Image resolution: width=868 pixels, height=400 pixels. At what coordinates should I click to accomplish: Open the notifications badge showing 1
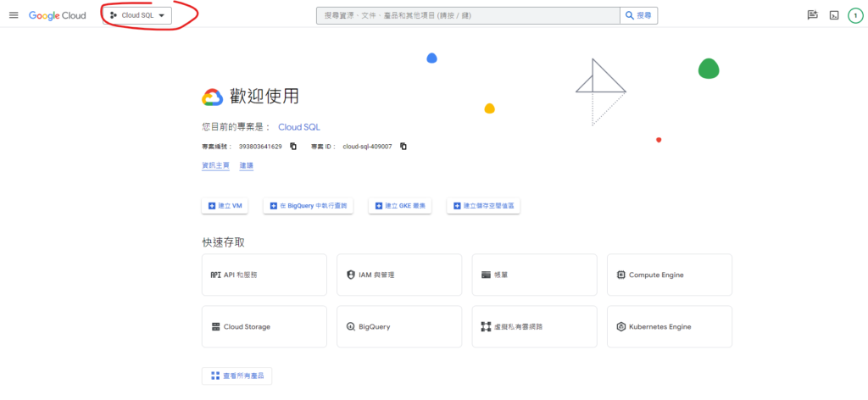click(x=855, y=15)
